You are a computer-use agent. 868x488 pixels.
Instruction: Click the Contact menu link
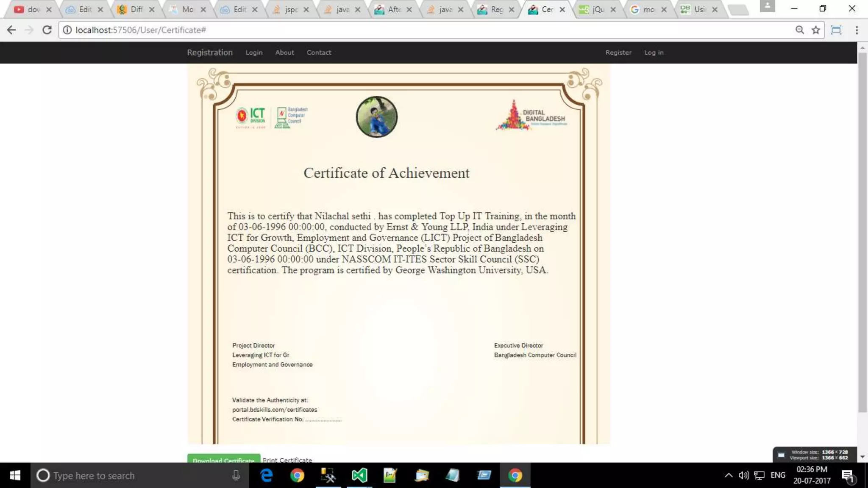(x=319, y=53)
